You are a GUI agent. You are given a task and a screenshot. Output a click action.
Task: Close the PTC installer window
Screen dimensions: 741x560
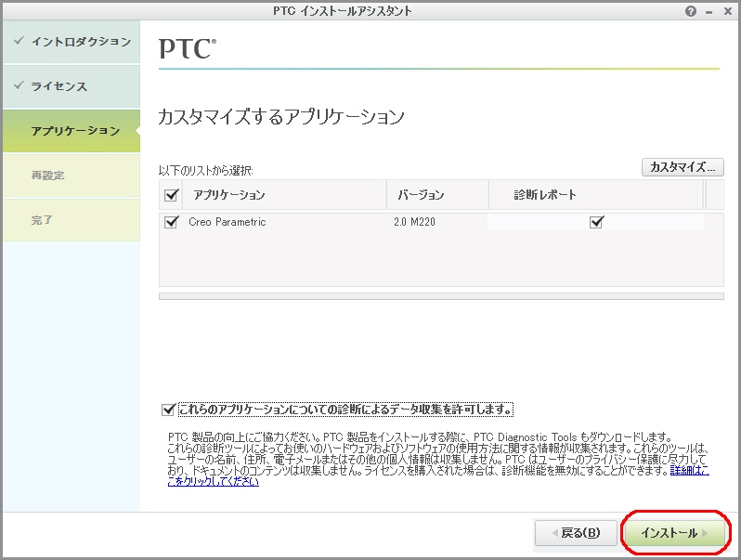[x=728, y=11]
